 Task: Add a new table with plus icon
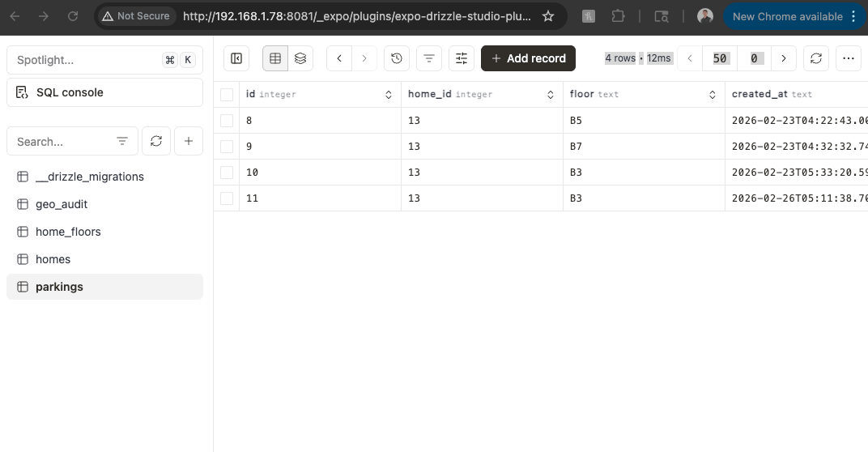coord(188,141)
